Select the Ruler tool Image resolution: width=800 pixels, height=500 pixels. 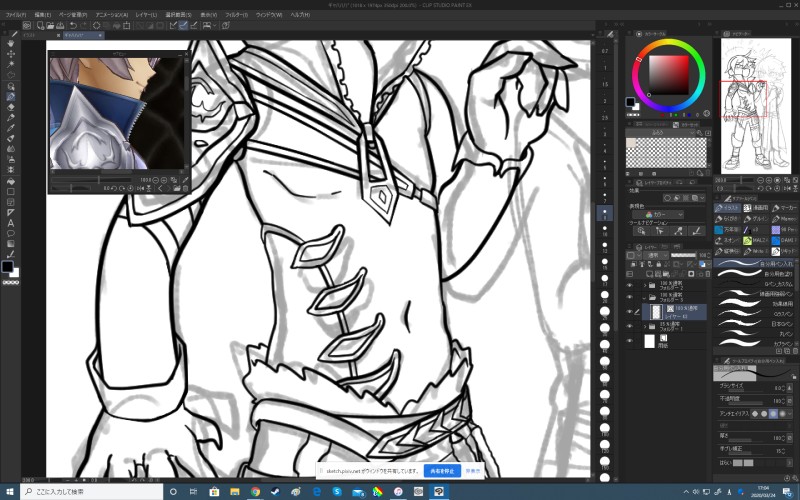click(x=10, y=213)
